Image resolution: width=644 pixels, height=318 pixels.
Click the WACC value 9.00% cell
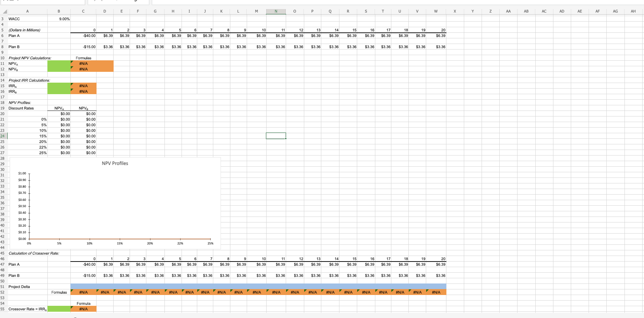(x=59, y=19)
